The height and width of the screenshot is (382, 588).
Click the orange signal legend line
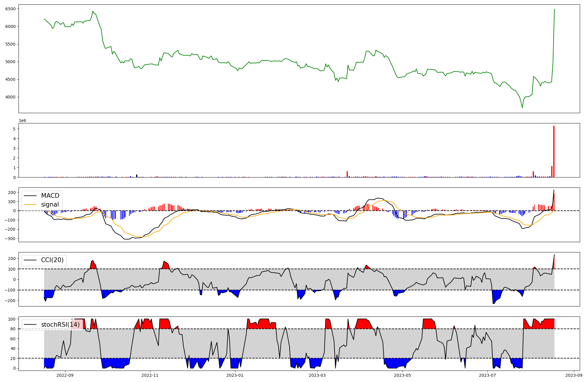pos(30,205)
